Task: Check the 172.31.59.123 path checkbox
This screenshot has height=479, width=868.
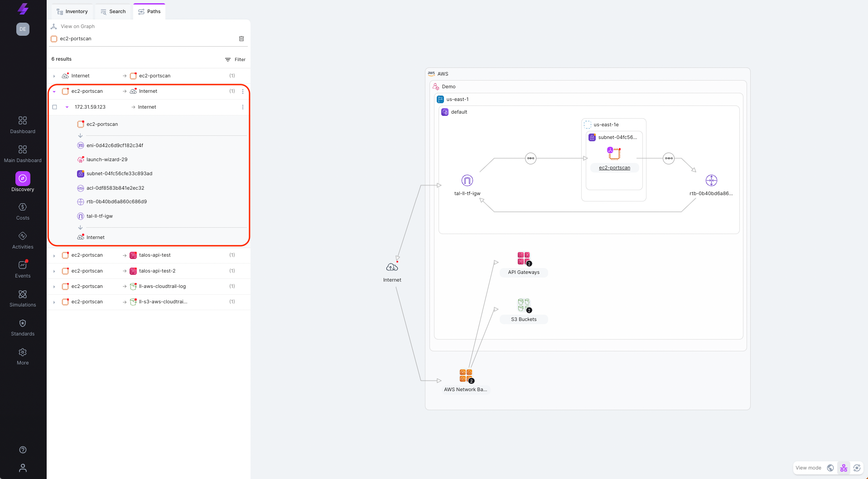Action: (x=55, y=107)
